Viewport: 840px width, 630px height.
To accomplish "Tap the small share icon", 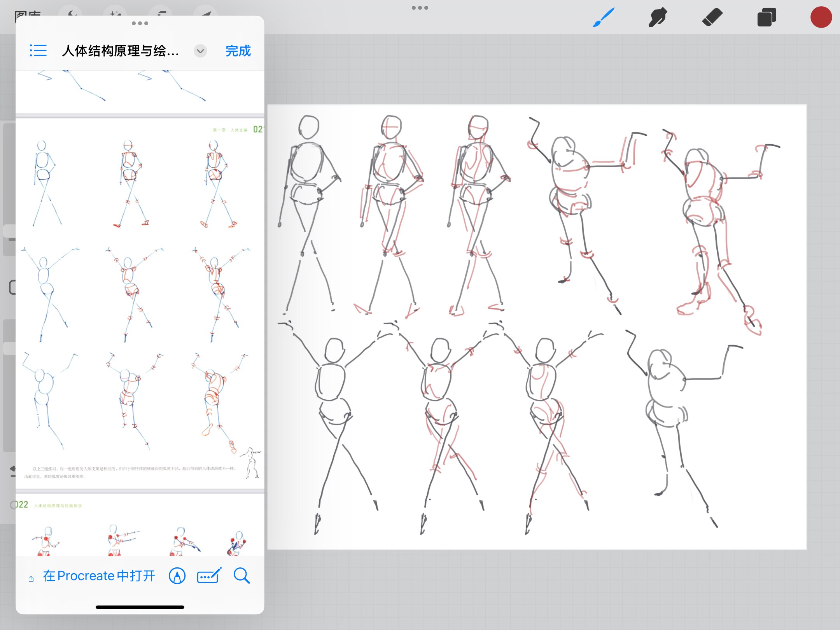I will click(x=31, y=579).
